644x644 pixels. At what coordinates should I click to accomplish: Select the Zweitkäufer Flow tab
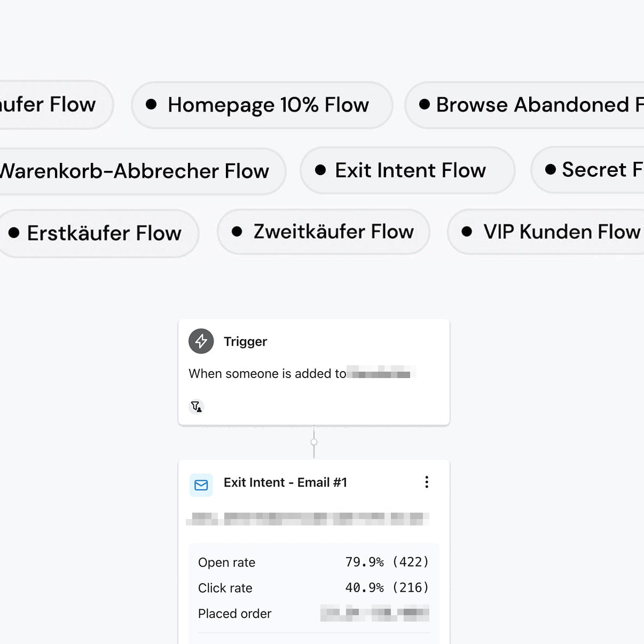(x=324, y=232)
